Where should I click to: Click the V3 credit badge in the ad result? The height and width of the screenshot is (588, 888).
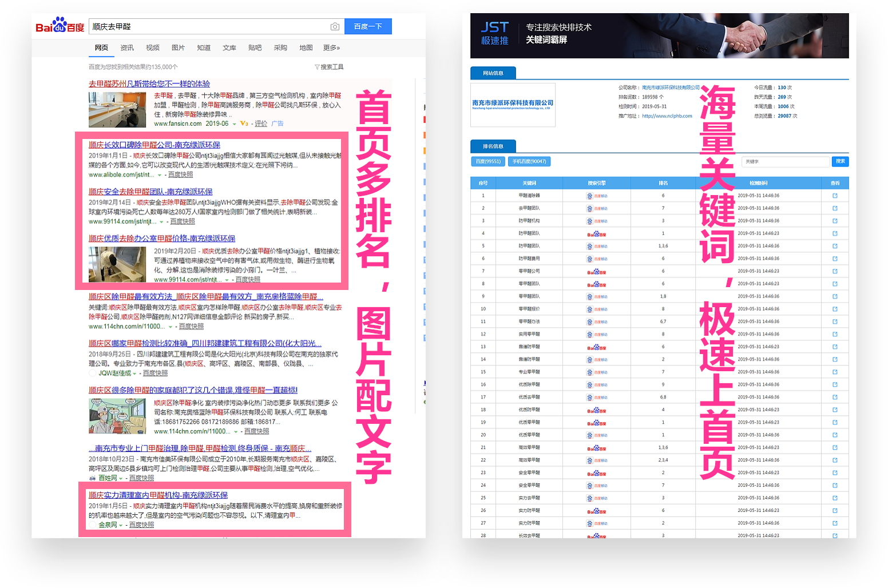[x=244, y=124]
